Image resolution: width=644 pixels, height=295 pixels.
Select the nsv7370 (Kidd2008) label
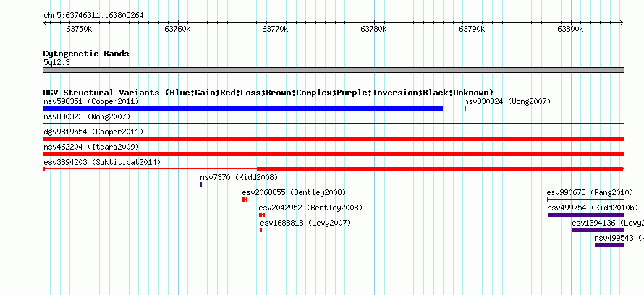(239, 177)
